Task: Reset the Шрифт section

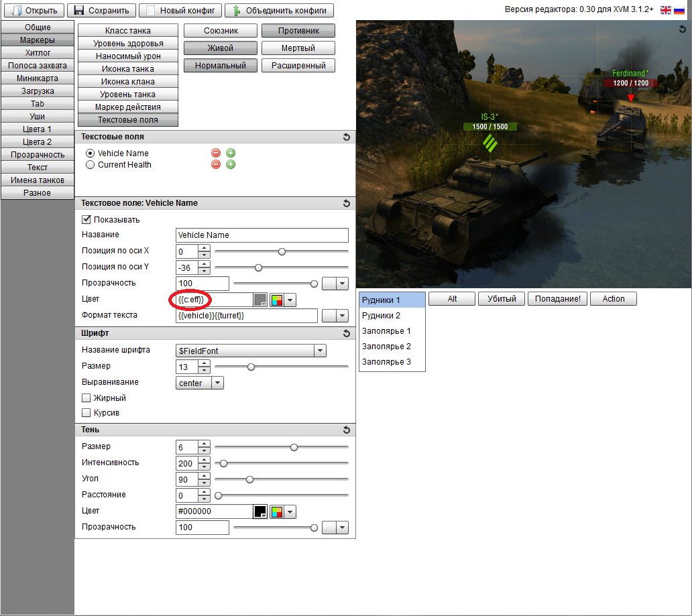Action: 347,334
